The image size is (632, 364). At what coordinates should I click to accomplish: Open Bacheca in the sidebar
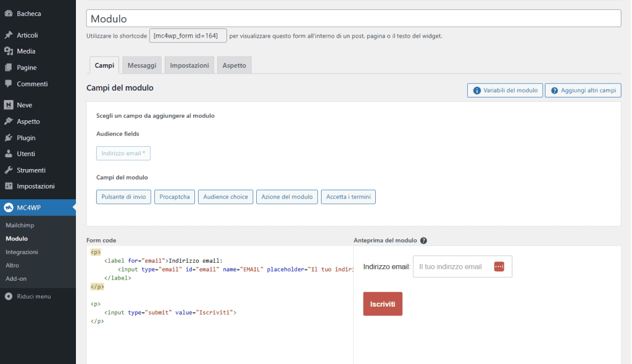coord(38,14)
